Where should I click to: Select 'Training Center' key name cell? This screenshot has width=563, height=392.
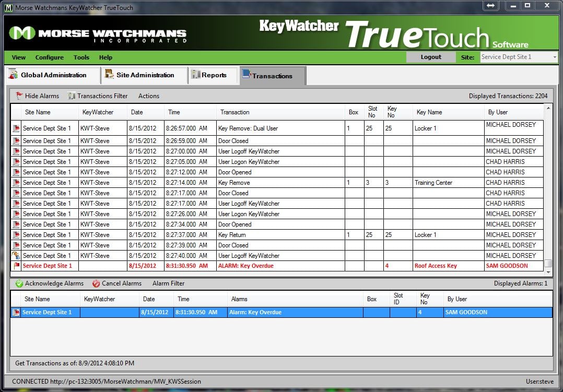click(449, 182)
